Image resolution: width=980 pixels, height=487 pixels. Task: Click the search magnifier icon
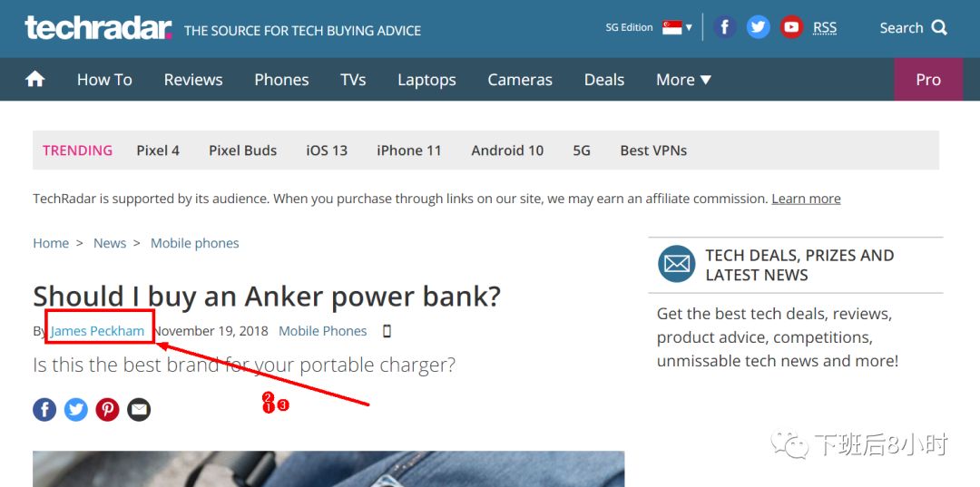pos(939,27)
